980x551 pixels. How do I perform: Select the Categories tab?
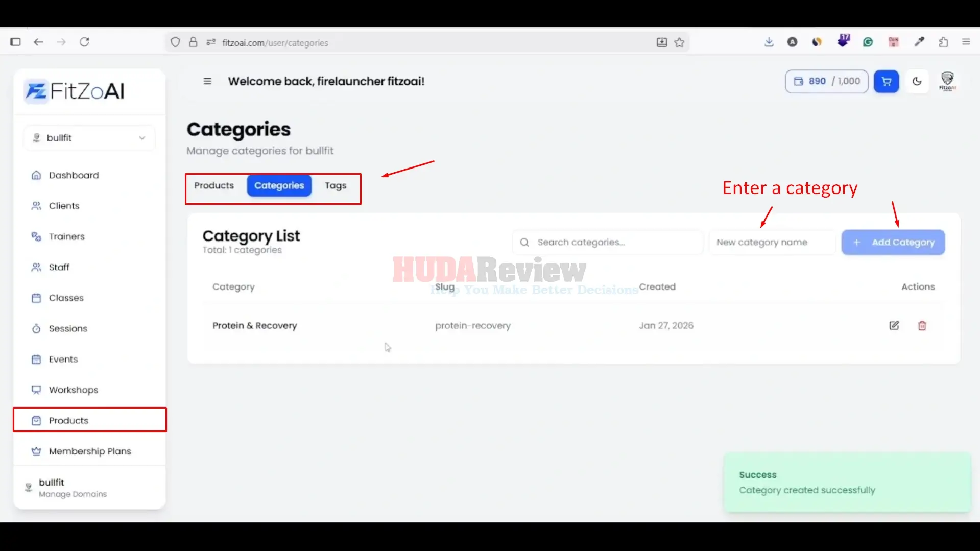click(279, 185)
